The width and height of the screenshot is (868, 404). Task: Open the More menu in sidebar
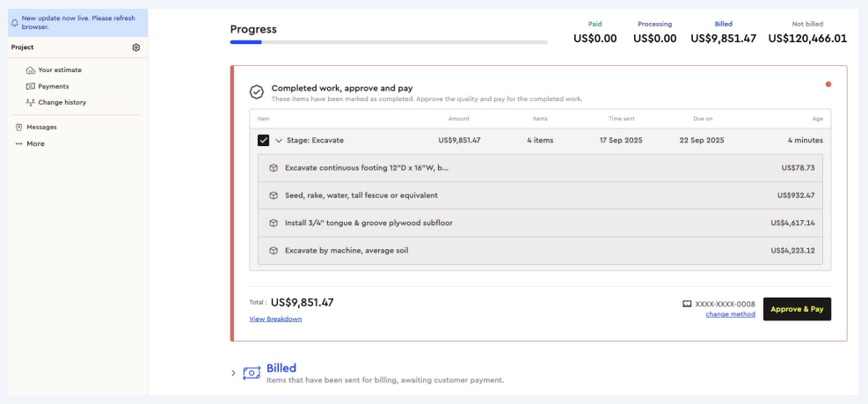click(30, 143)
